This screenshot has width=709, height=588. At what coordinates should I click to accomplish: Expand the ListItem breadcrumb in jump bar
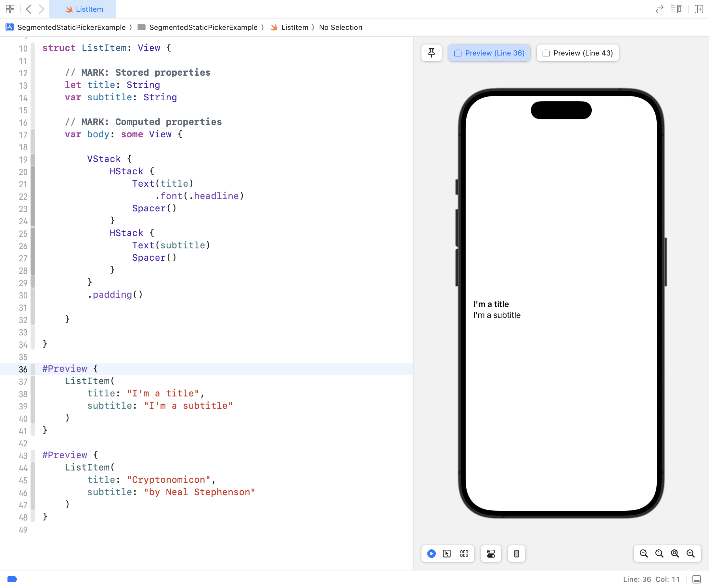click(x=295, y=27)
